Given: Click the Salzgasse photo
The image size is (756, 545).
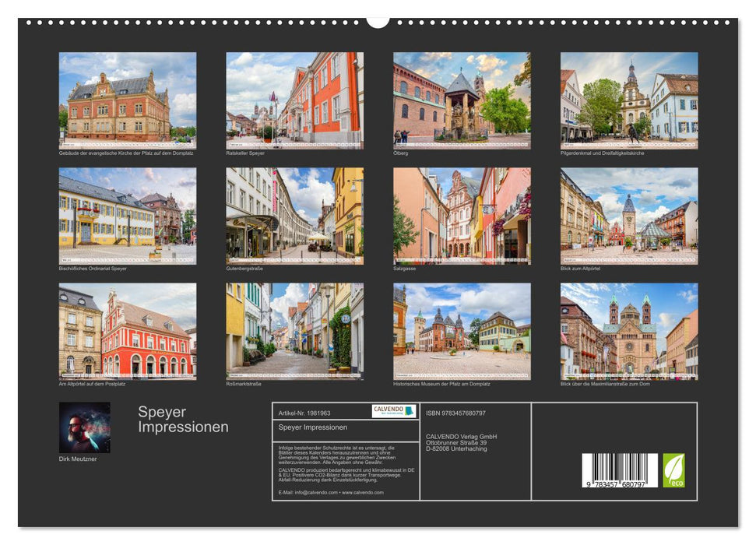Looking at the screenshot, I should pyautogui.click(x=461, y=214).
